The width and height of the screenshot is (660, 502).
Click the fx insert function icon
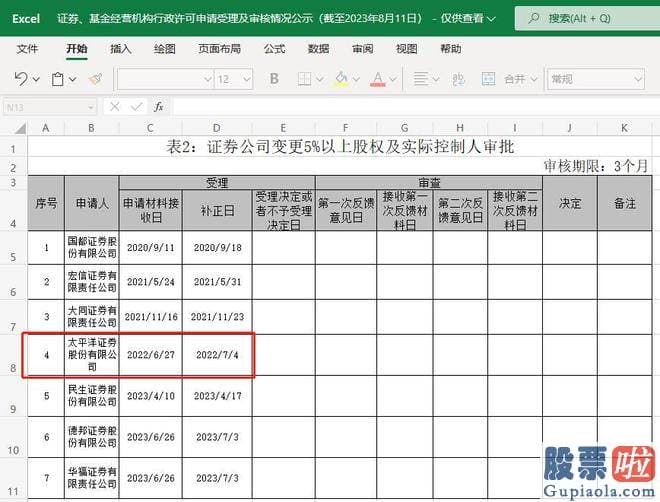(159, 107)
